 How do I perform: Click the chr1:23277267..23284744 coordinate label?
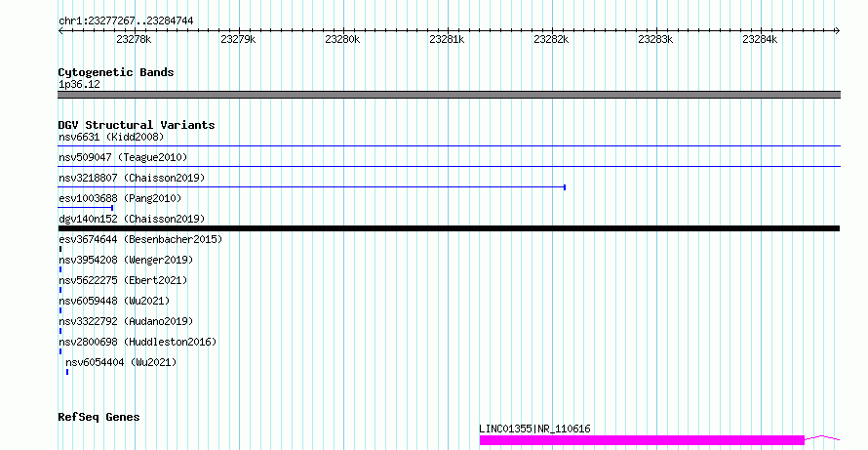(126, 21)
